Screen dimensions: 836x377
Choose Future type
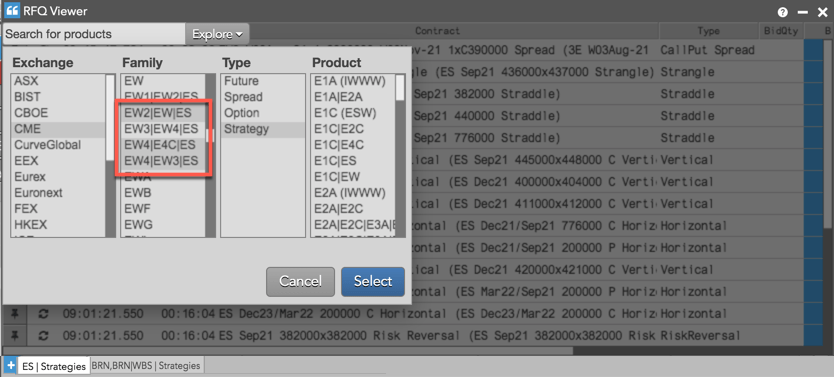click(x=263, y=81)
